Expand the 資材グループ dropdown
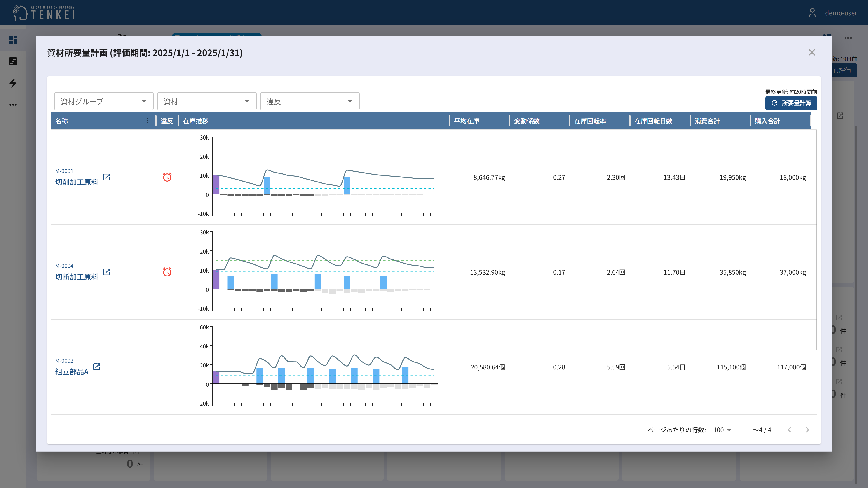This screenshot has width=868, height=488. click(103, 101)
